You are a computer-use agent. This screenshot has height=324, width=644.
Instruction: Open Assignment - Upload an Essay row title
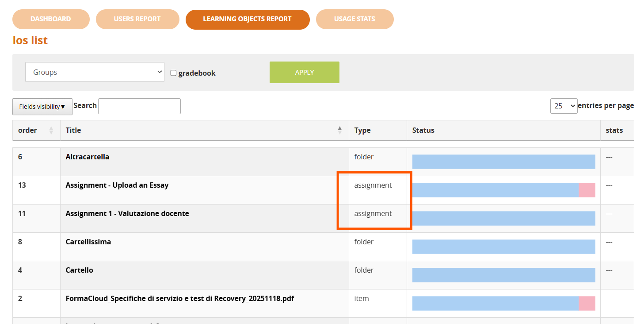[117, 185]
